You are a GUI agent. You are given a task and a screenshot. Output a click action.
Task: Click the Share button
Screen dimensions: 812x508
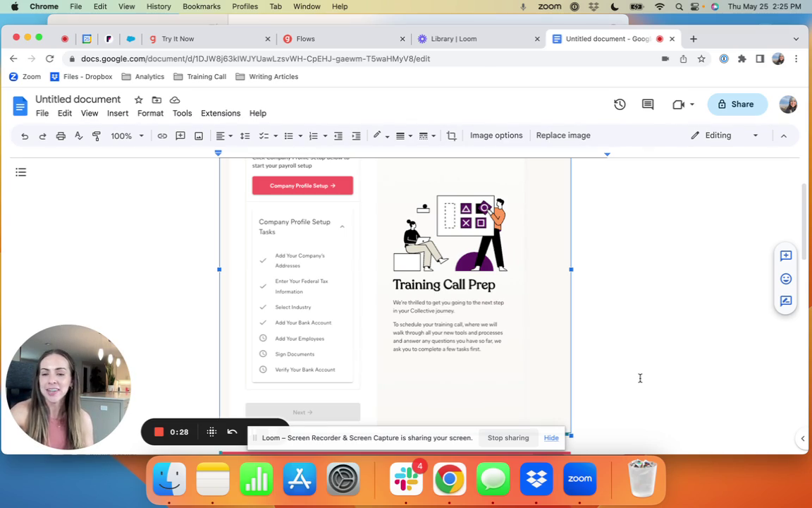point(737,104)
